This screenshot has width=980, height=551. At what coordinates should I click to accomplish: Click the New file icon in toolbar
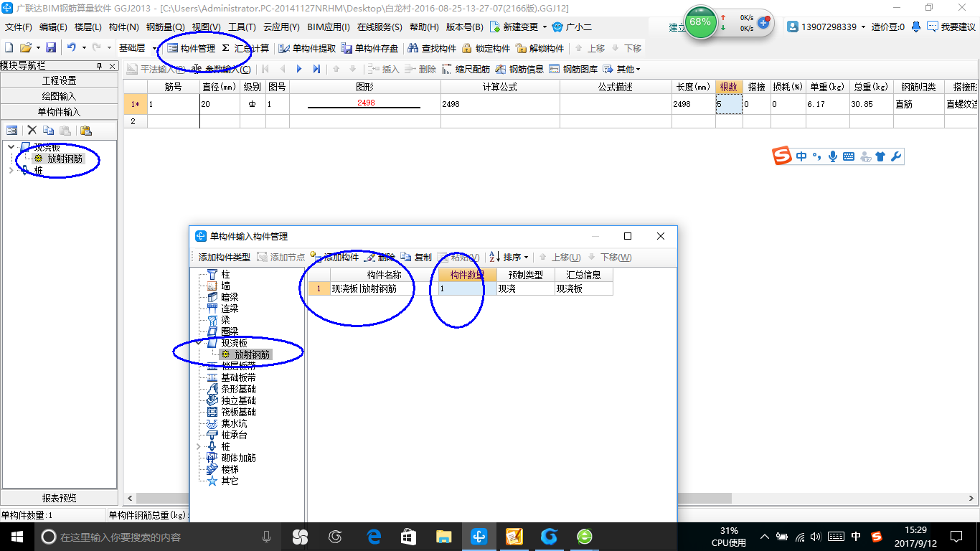tap(9, 47)
